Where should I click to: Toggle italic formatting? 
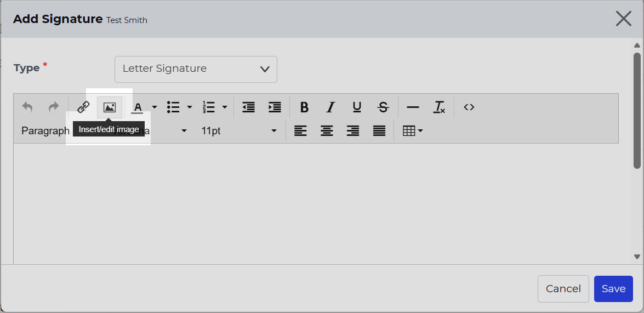(330, 107)
